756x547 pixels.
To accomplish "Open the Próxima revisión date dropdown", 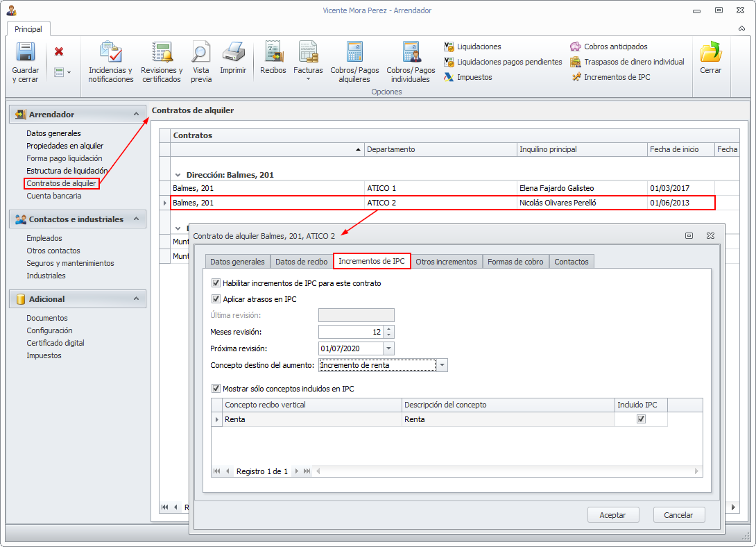I will click(388, 348).
